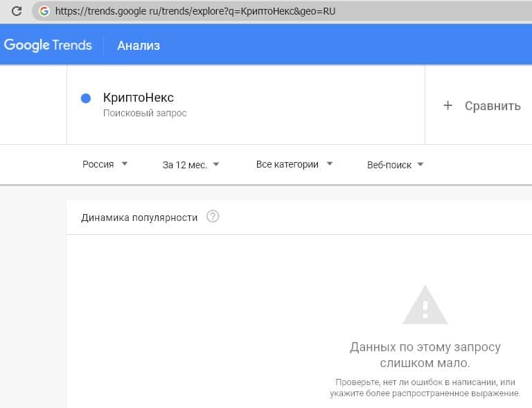Expand the Веб-поиск search type dropdown
This screenshot has width=532, height=408.
click(x=395, y=165)
